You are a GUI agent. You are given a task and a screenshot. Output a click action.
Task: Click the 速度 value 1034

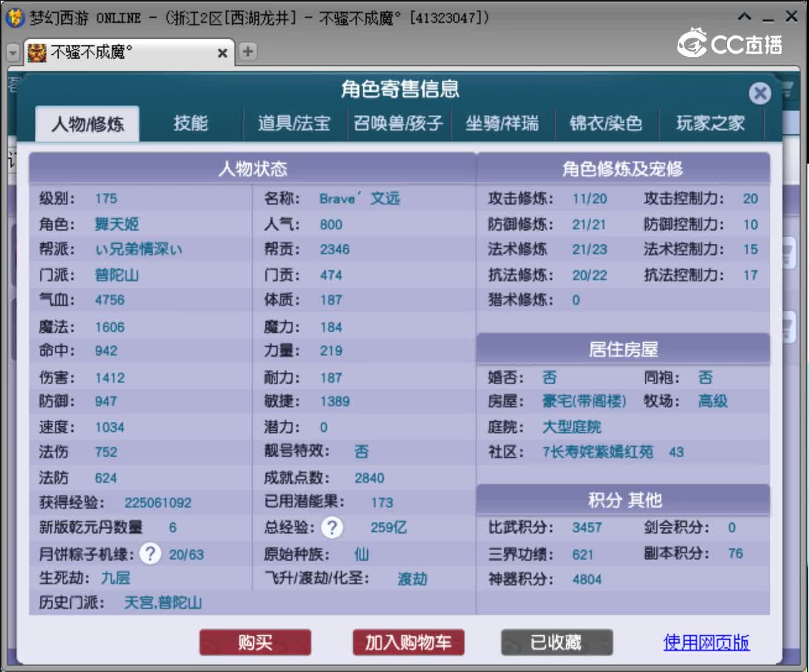point(110,427)
